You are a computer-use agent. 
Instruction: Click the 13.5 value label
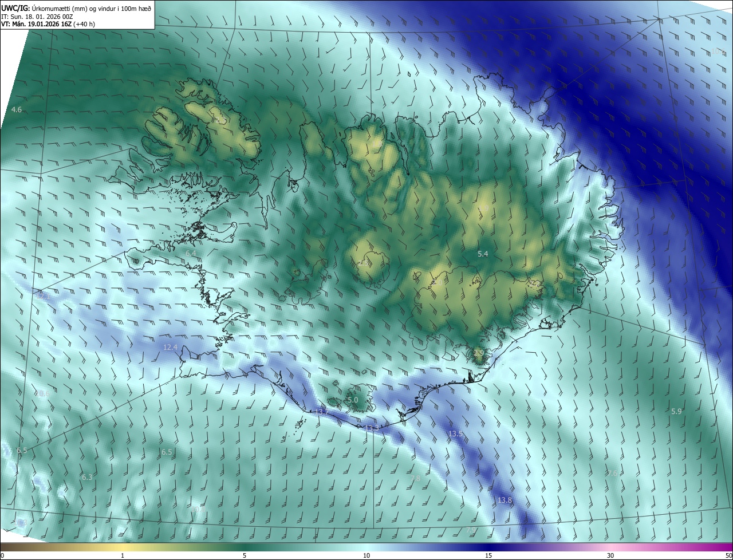tap(455, 434)
